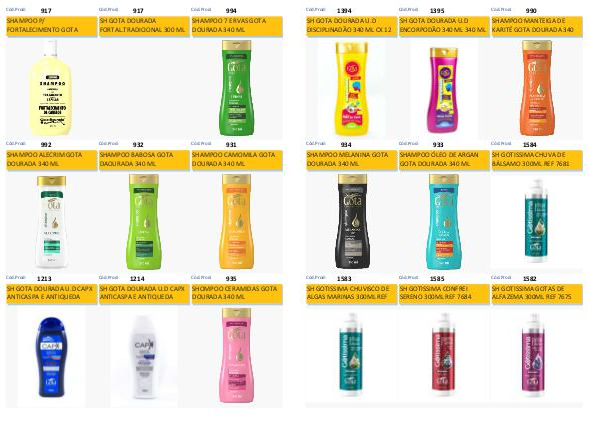Image resolution: width=600 pixels, height=424 pixels.
Task: Select the green 7 Ervas shampoo bottle
Action: [x=237, y=88]
